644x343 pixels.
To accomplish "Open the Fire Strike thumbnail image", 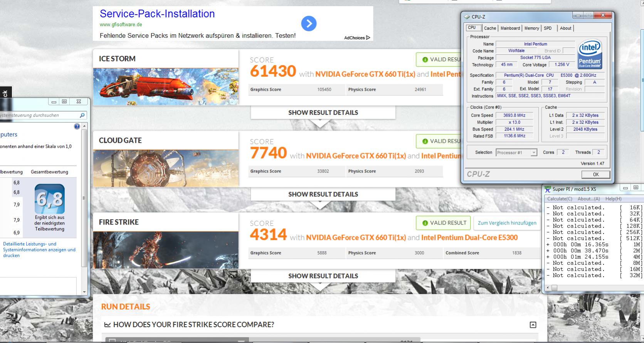I will pos(166,250).
